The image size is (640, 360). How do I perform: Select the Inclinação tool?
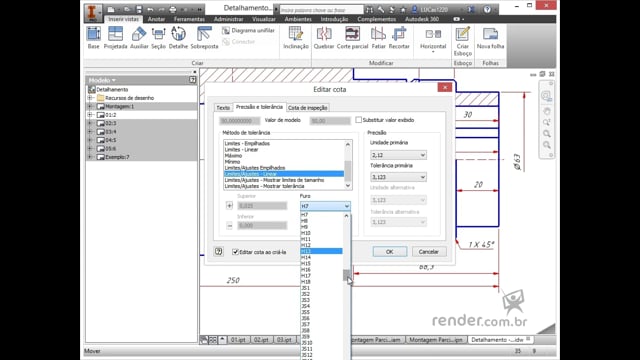296,38
